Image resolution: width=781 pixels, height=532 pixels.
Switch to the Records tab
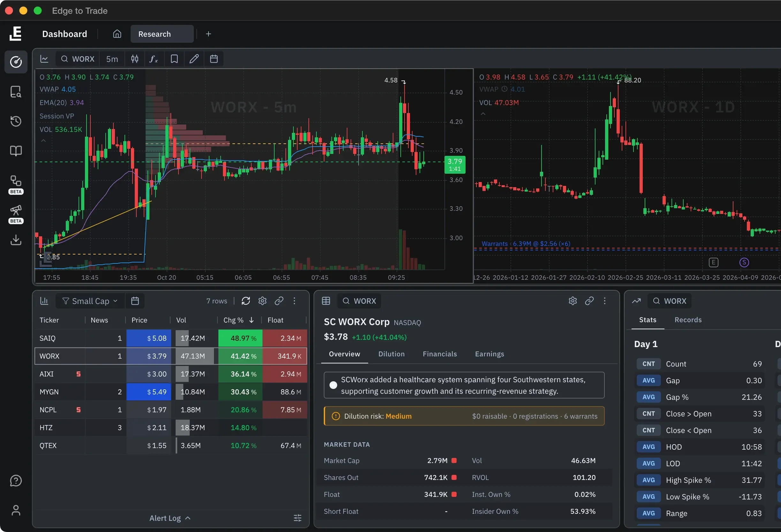point(688,320)
